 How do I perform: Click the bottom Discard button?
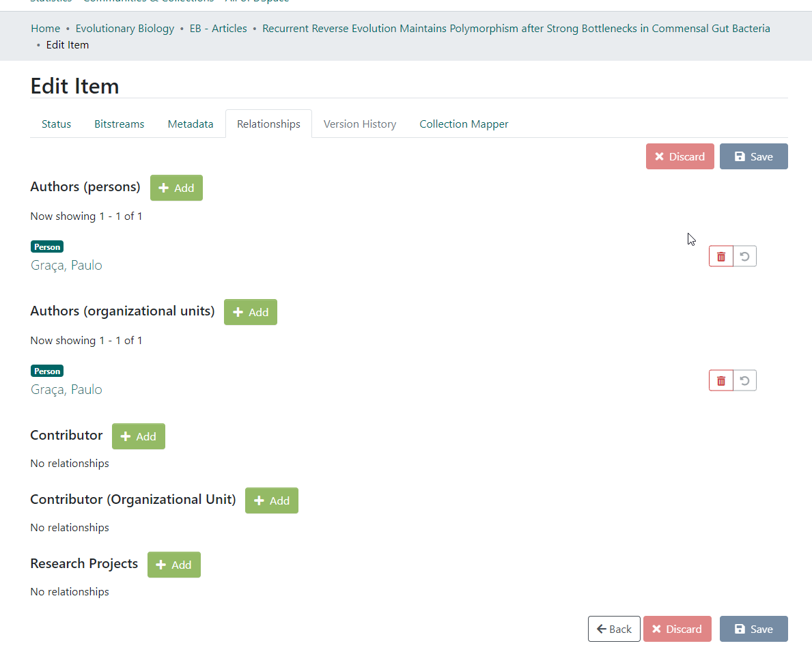[x=677, y=629]
